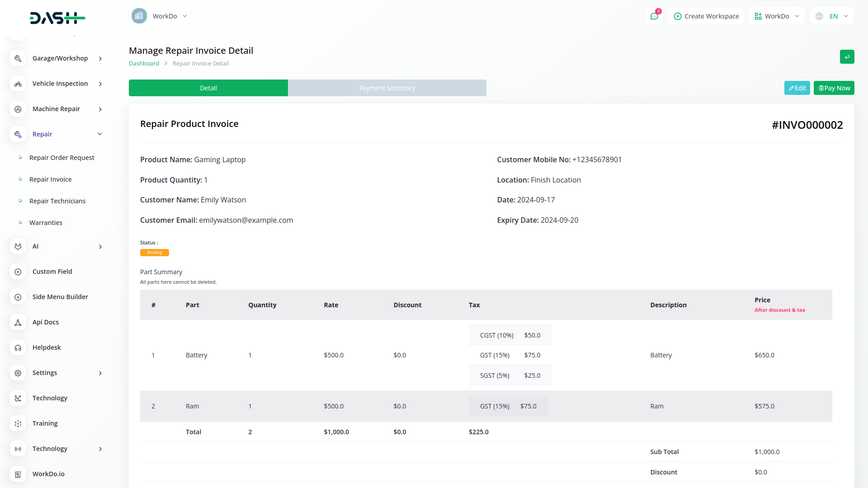Click the Machine Repair sidebar icon
This screenshot has height=488, width=868.
click(18, 109)
